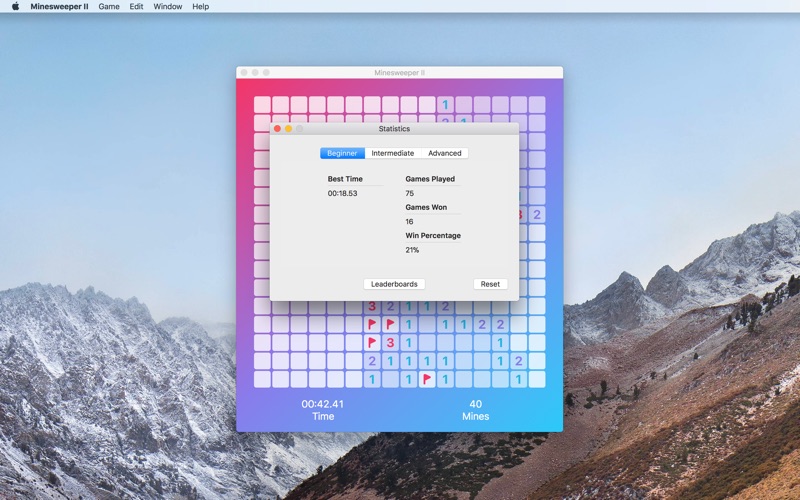Open the Apple menu
The width and height of the screenshot is (800, 500).
tap(15, 6)
